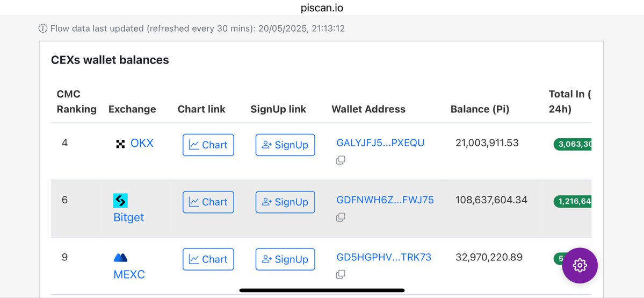Open the MEXC Chart button

coord(208,259)
